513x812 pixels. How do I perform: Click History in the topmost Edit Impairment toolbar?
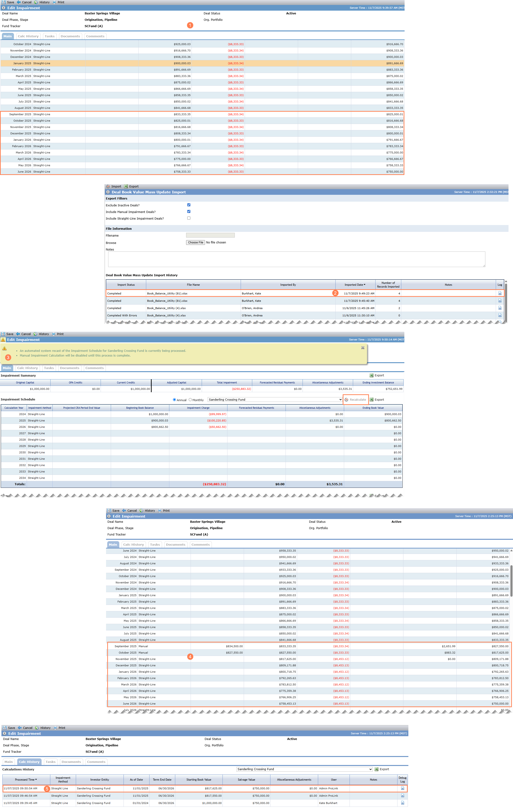(x=42, y=2)
